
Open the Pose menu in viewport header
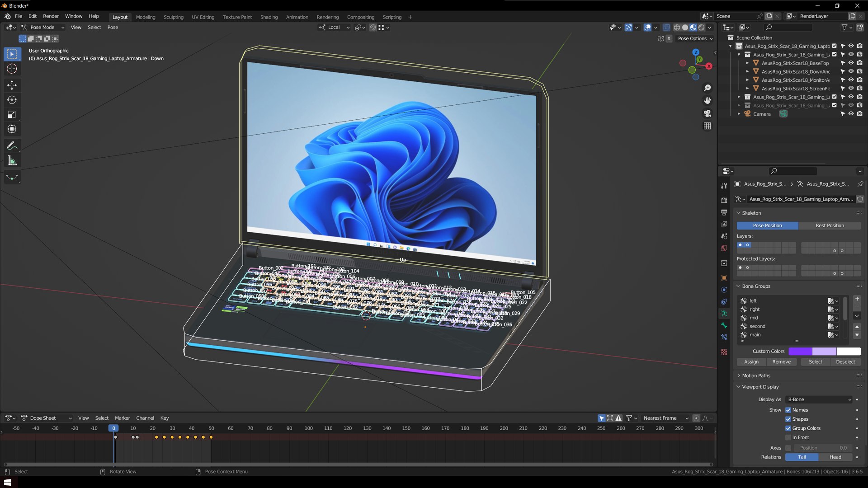click(113, 28)
